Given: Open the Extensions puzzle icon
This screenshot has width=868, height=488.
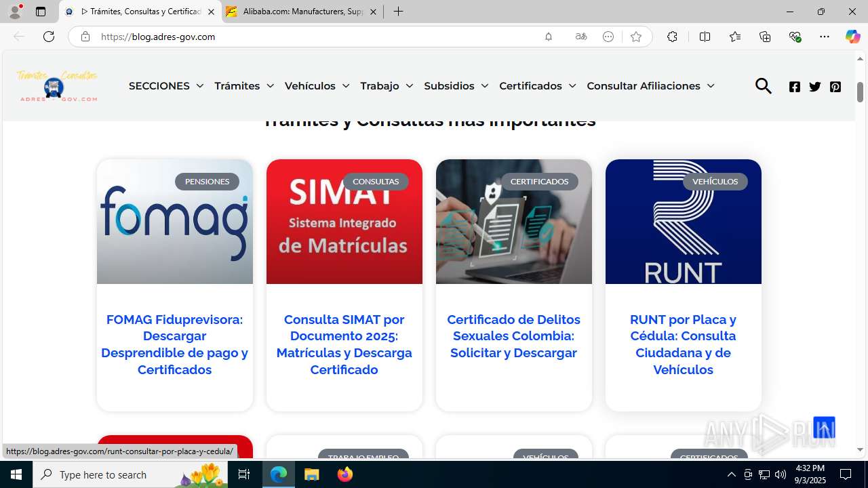Looking at the screenshot, I should tap(672, 37).
